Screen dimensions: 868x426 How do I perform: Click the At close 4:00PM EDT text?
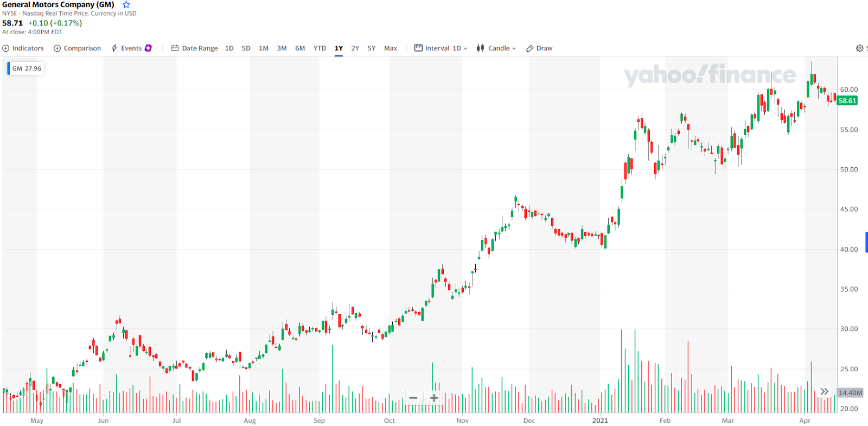click(32, 32)
